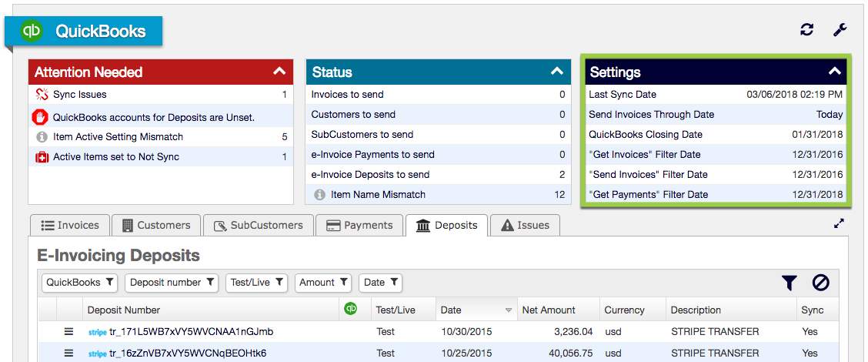The image size is (868, 362).
Task: Open row menu for deposit tr_171L5WB7xVY5WVCNAA1nGJmb
Action: point(68,331)
